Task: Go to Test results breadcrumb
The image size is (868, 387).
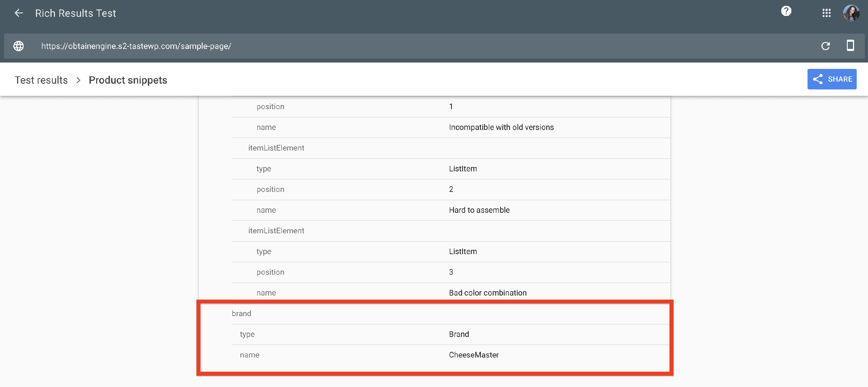Action: pos(41,80)
